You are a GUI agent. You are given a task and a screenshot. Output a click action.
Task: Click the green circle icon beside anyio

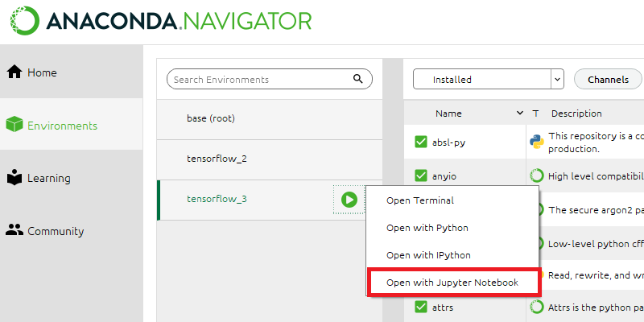coord(537,175)
